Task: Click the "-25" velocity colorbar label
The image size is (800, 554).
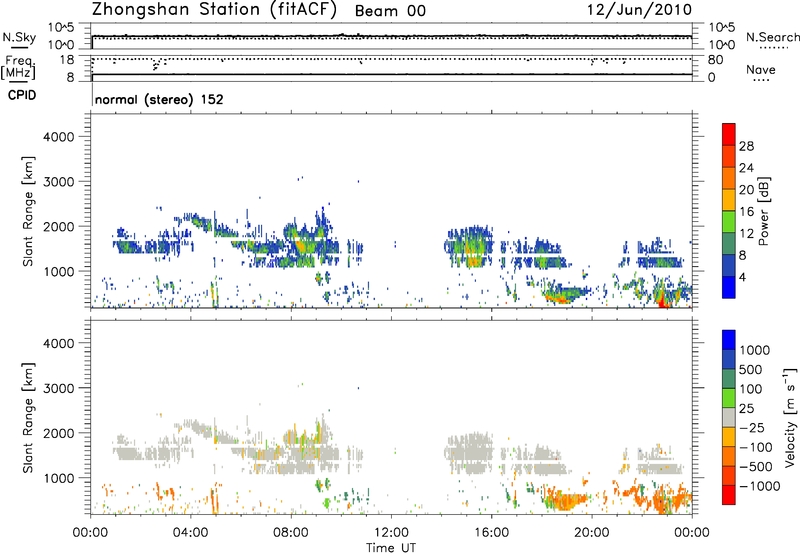Action: pos(752,428)
